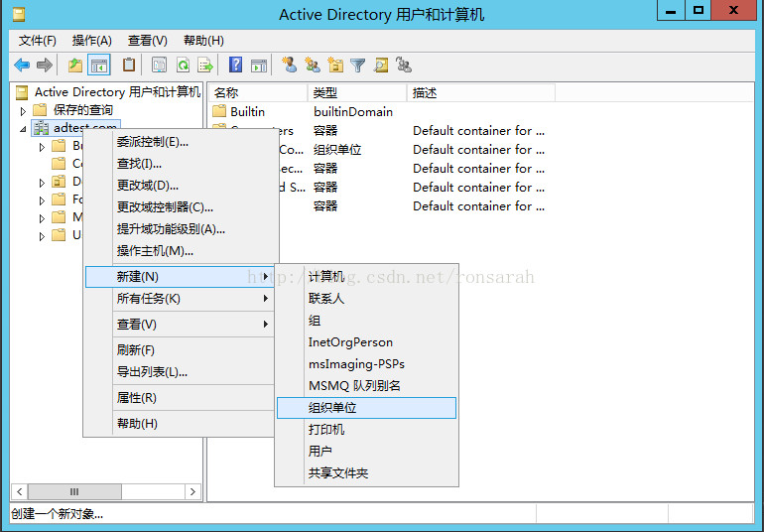
Task: Select 用户 in the New submenu
Action: (x=366, y=451)
